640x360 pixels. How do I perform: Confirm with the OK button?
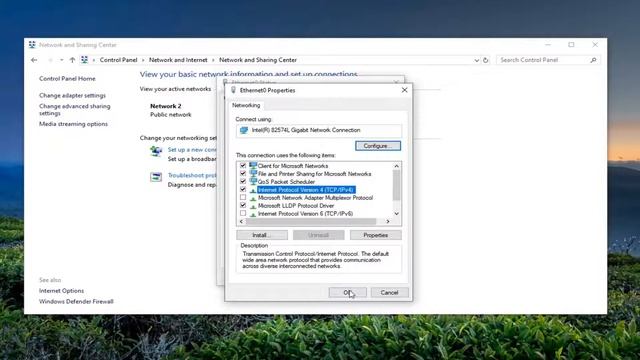pos(348,292)
